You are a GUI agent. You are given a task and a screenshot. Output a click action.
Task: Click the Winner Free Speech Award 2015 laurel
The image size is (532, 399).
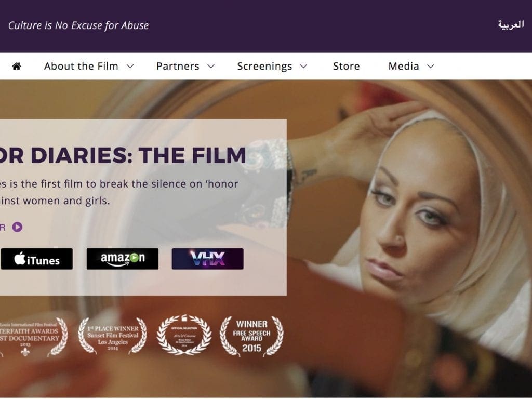pos(252,336)
